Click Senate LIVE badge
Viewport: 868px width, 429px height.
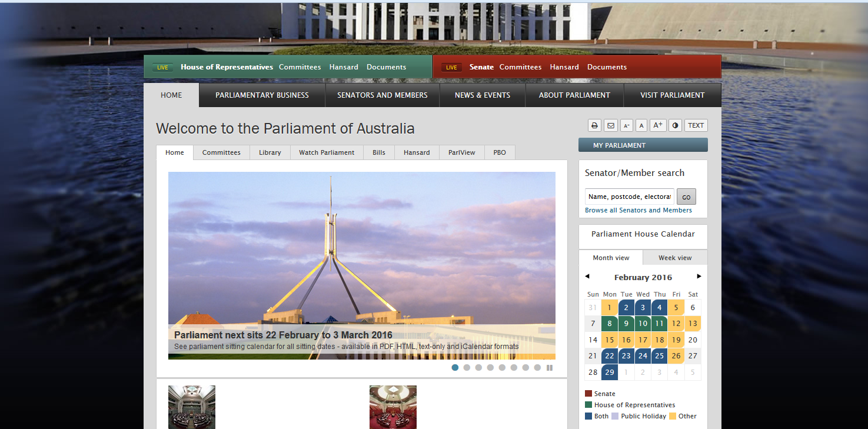451,67
